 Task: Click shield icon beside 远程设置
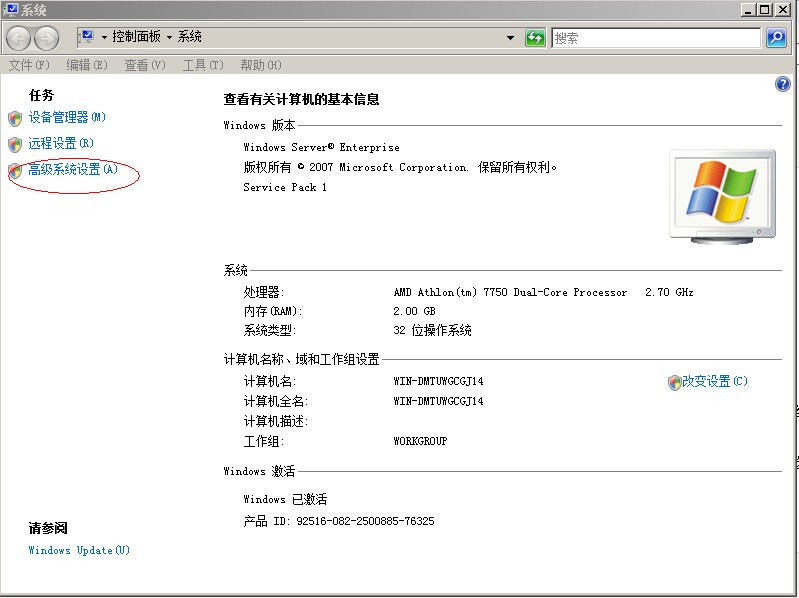point(15,145)
